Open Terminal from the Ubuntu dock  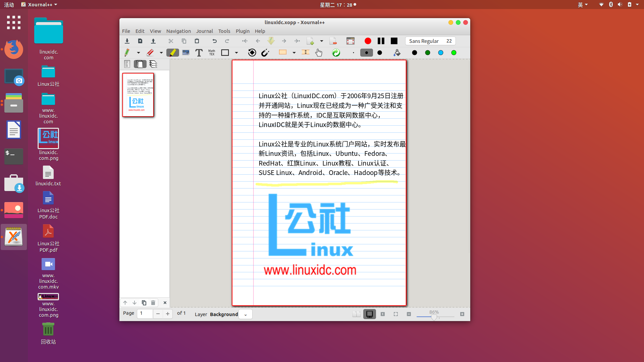coord(14,157)
